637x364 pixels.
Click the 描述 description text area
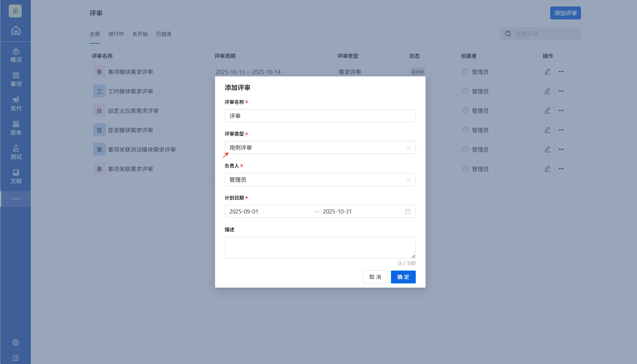[x=320, y=248]
